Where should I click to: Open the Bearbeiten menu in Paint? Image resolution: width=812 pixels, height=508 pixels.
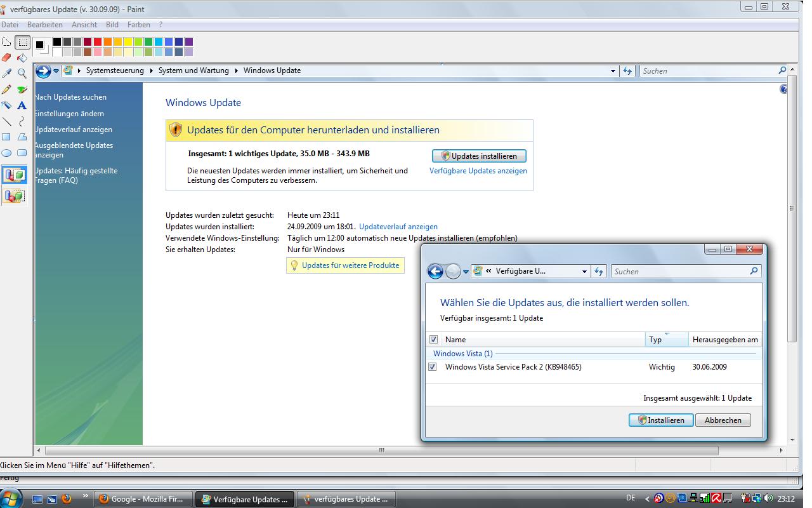coord(45,25)
